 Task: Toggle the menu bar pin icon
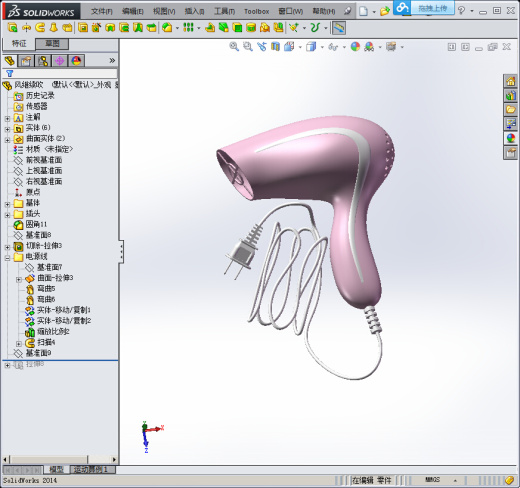click(x=348, y=11)
